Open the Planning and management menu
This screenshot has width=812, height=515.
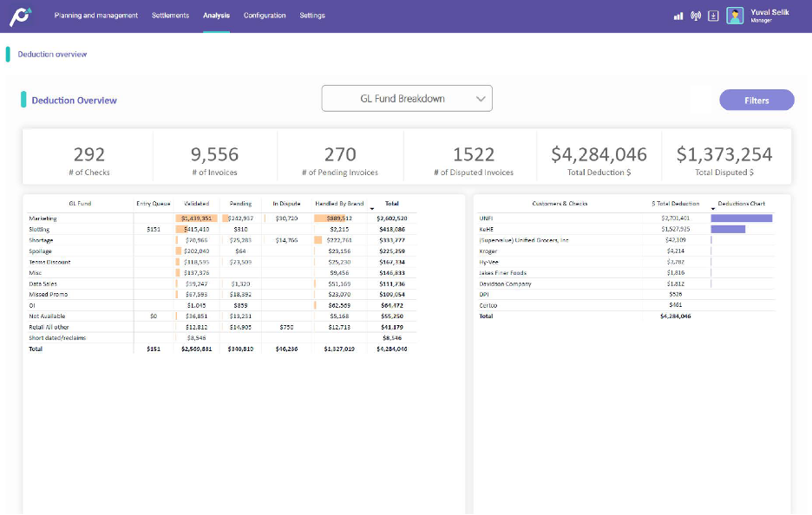pyautogui.click(x=95, y=16)
